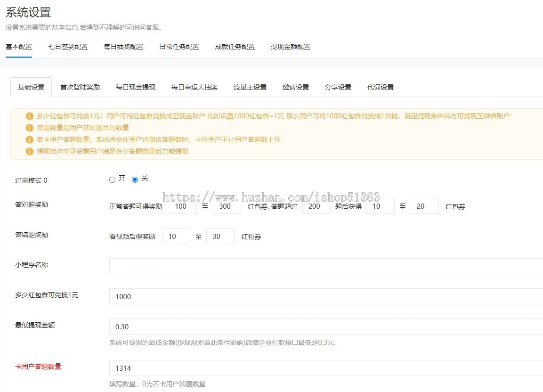Click the 卡用户答题数量 field showing 1314
The width and height of the screenshot is (543, 392).
tap(326, 368)
